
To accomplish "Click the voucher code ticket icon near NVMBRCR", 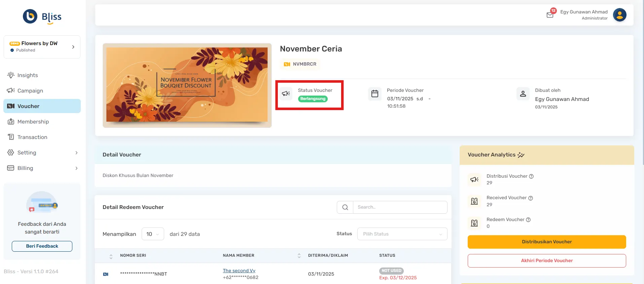I will 287,64.
